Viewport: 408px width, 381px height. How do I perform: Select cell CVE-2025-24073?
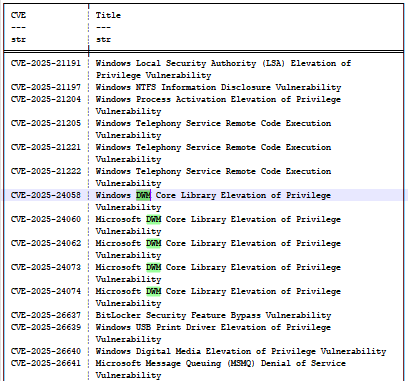tap(46, 267)
